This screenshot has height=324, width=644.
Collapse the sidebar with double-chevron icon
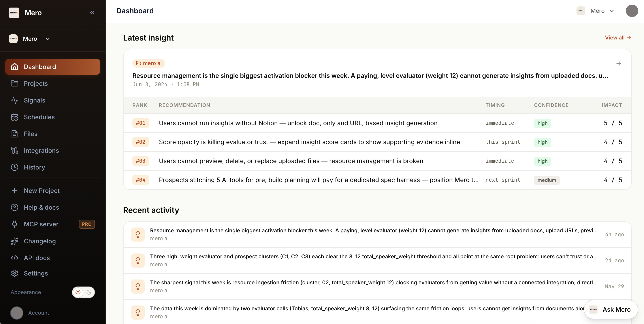click(x=92, y=13)
